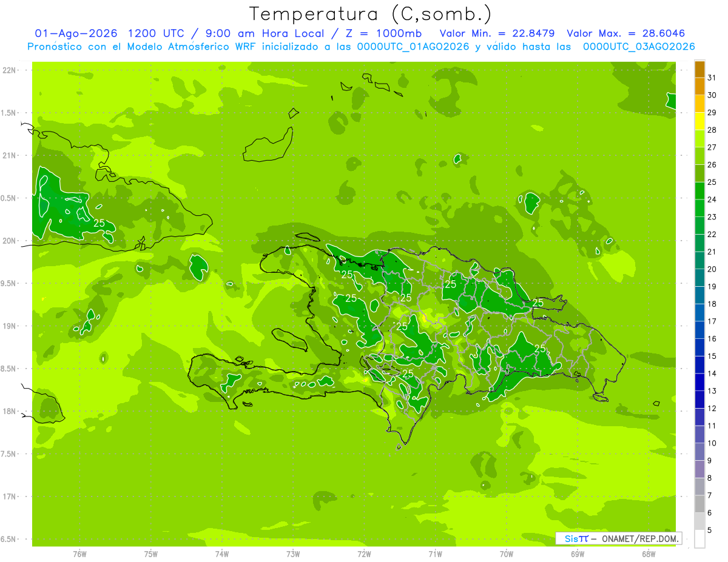This screenshot has width=728, height=562.
Task: Pick the dark orange swatch between 30 and 31
Action: tap(699, 87)
